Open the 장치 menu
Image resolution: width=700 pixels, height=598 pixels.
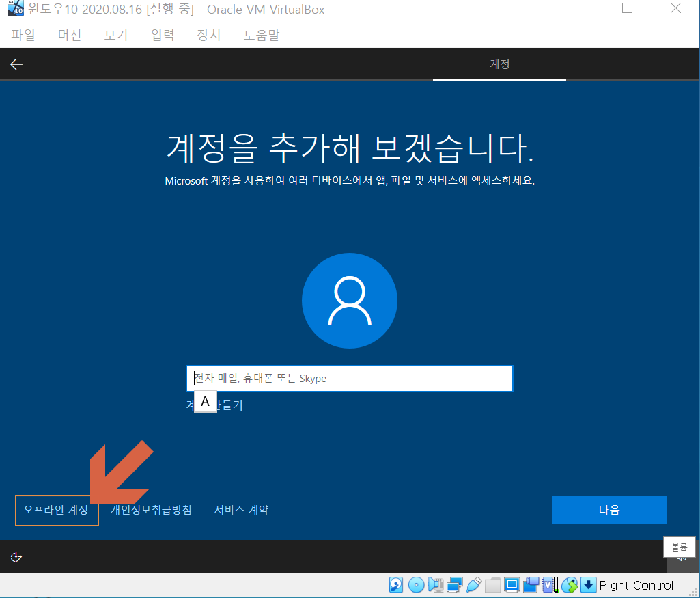pyautogui.click(x=209, y=35)
